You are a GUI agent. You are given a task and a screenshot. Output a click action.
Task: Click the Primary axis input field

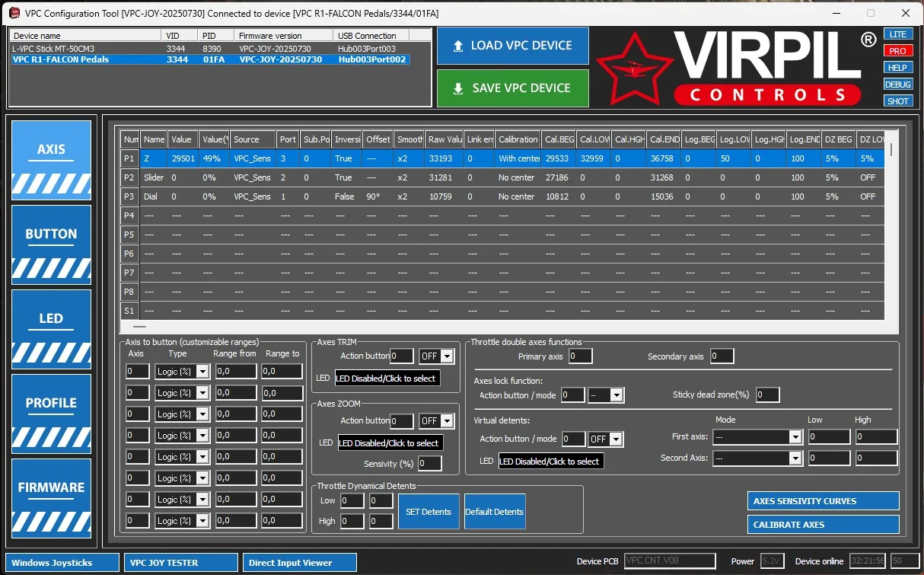coord(580,356)
